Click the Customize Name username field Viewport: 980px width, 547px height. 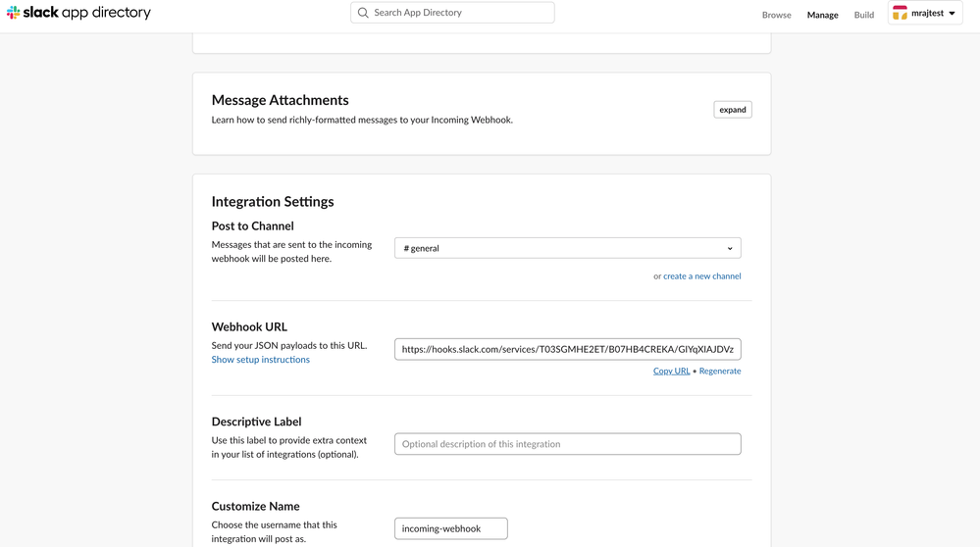click(x=450, y=528)
